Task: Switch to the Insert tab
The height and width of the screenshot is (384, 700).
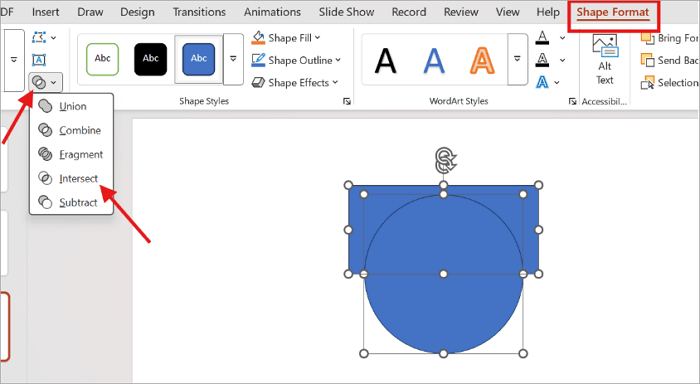Action: click(x=46, y=12)
